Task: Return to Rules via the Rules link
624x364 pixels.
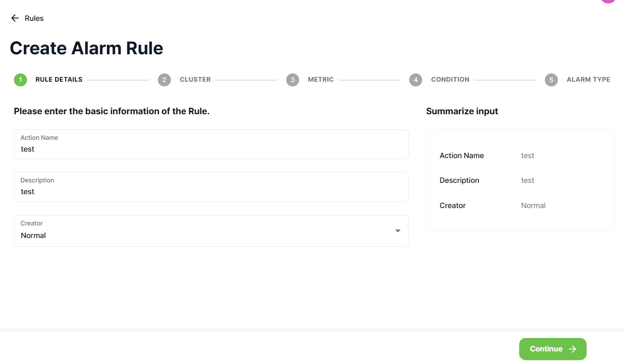Action: (34, 18)
